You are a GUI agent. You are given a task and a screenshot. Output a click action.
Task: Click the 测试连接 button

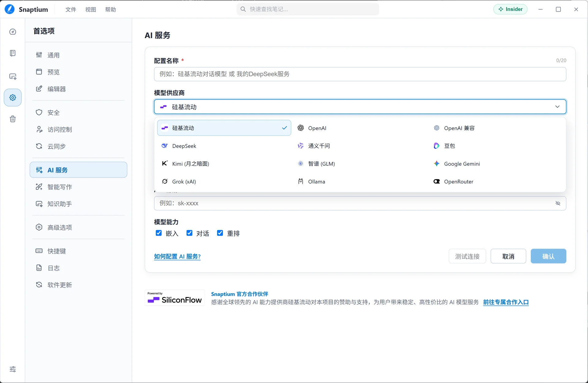click(467, 256)
